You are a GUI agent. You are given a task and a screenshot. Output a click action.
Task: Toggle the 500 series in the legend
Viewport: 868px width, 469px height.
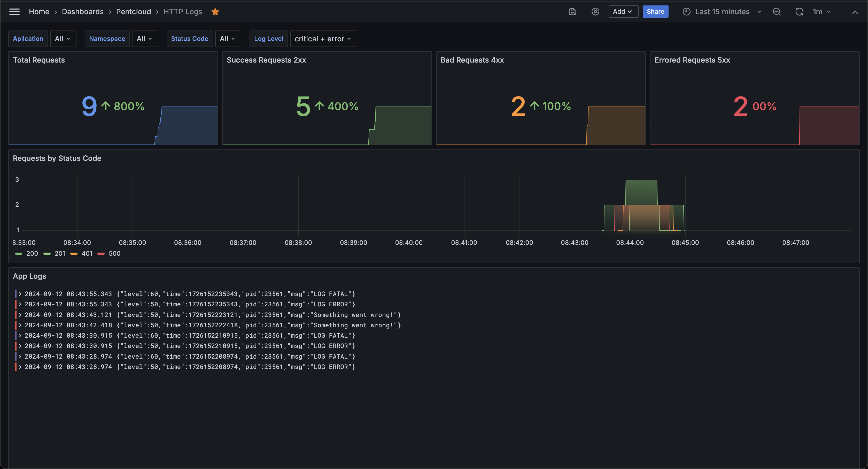[x=114, y=254]
